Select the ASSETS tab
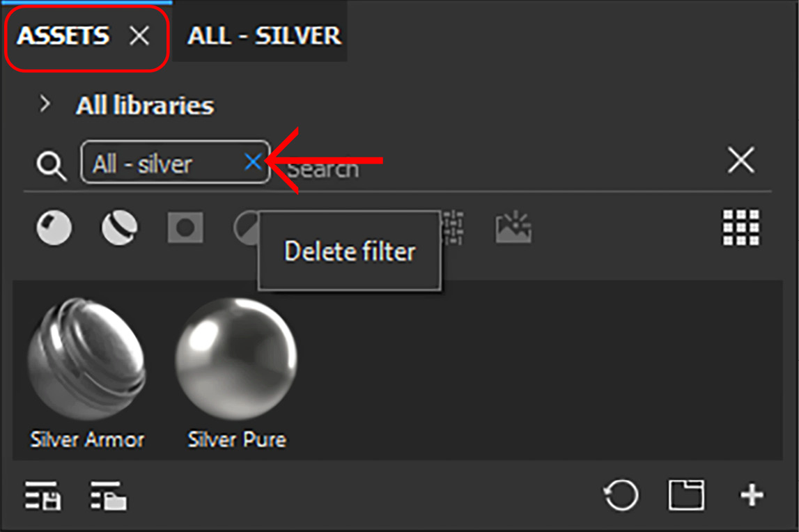This screenshot has width=799, height=532. 63,36
